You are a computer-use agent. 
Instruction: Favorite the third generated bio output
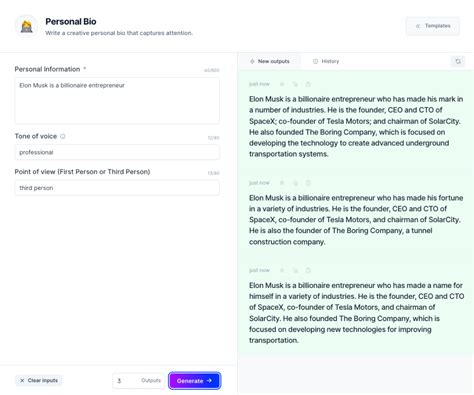(282, 270)
